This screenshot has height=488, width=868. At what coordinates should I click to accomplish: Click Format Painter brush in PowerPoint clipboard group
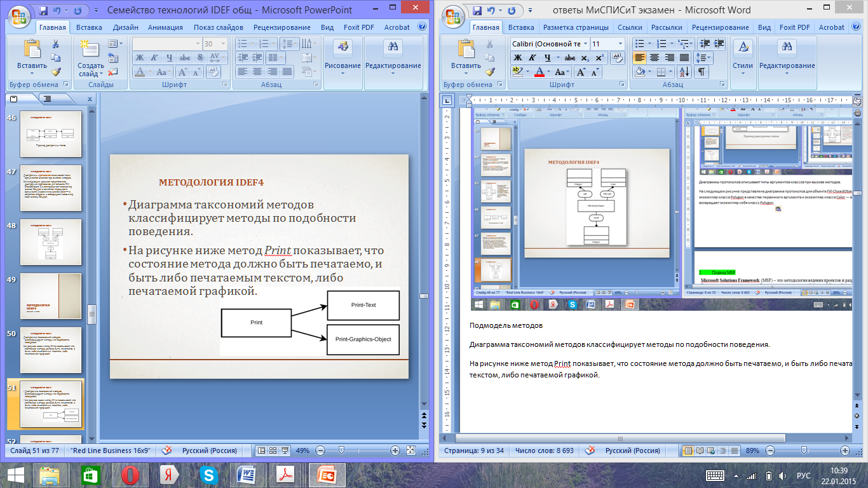pyautogui.click(x=55, y=72)
